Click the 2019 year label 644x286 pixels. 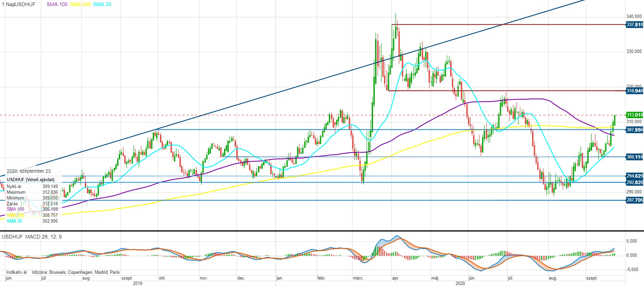pyautogui.click(x=137, y=283)
